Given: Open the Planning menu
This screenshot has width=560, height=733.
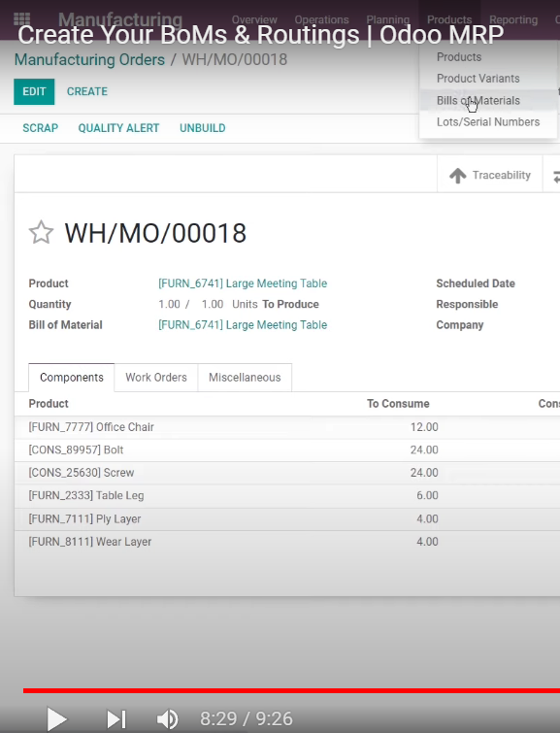Looking at the screenshot, I should pos(388,19).
